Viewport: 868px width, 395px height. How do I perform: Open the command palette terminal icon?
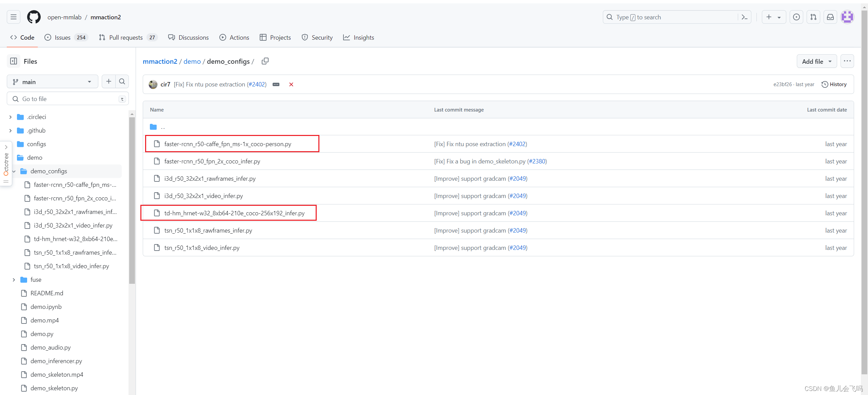point(744,17)
